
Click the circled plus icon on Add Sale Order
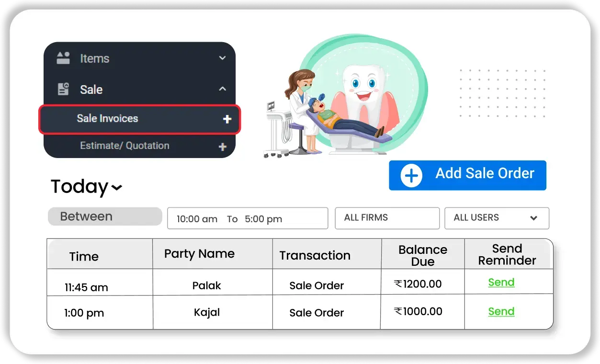411,175
